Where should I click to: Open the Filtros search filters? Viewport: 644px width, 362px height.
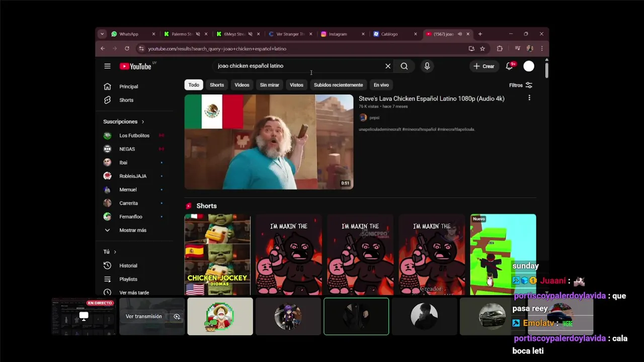click(521, 85)
